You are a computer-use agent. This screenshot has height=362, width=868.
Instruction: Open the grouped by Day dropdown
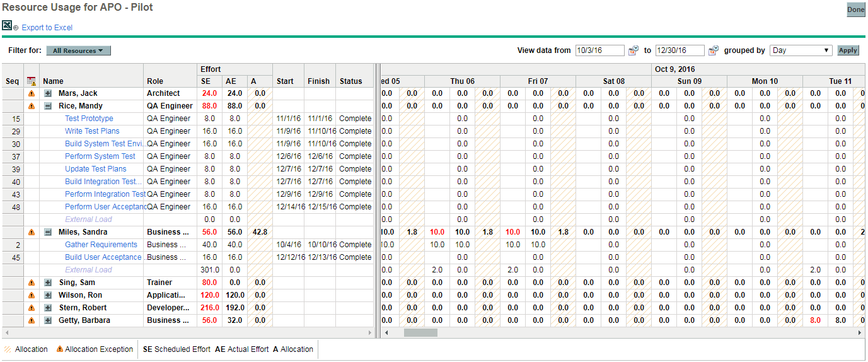[801, 50]
